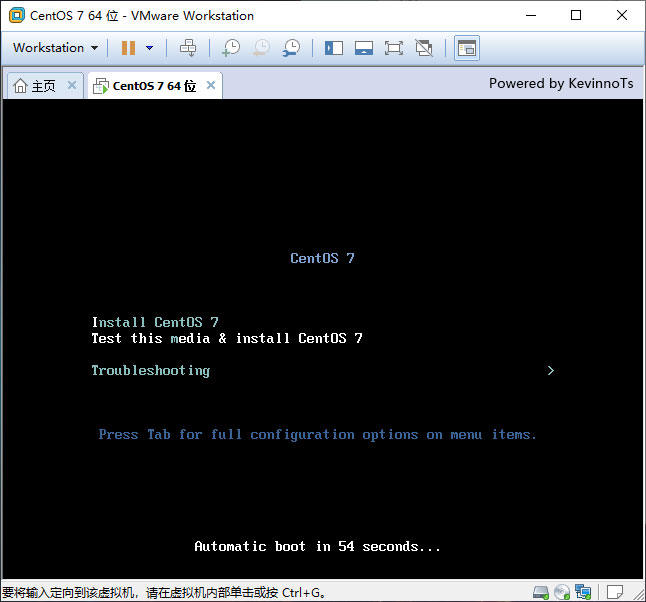Close the CentOS 7 64 位 tab

tap(211, 85)
